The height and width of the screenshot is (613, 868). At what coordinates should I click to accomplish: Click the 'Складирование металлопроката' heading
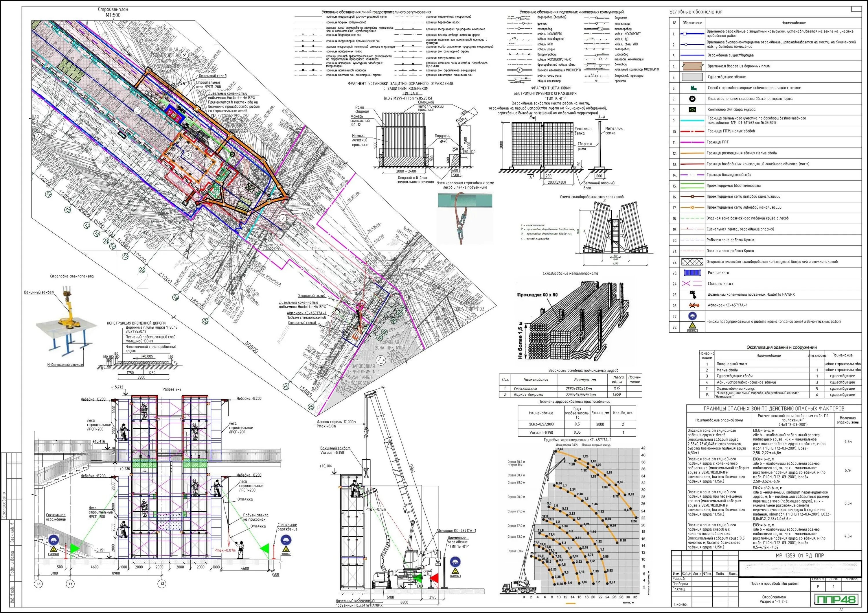[571, 273]
